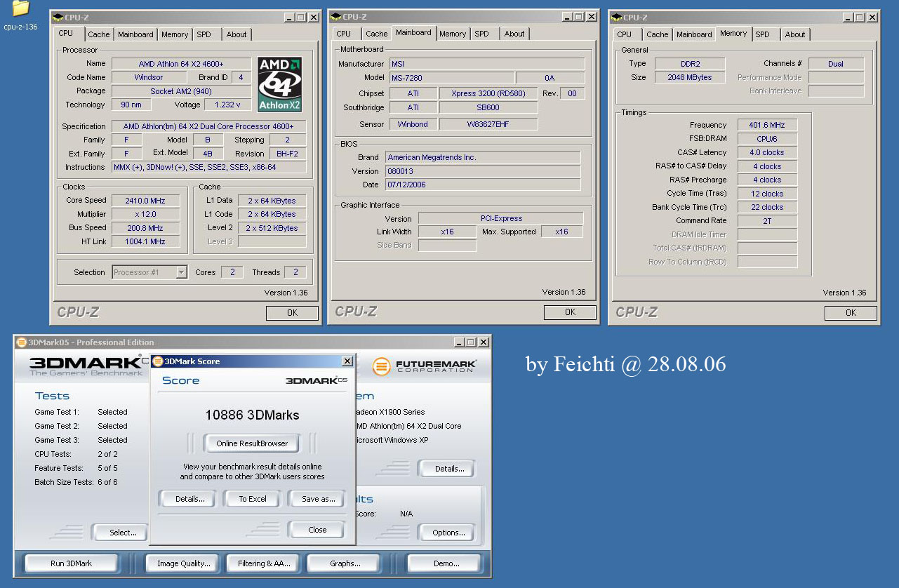The image size is (899, 588).
Task: Click OK in the CPU-Z CPU window
Action: pyautogui.click(x=292, y=313)
